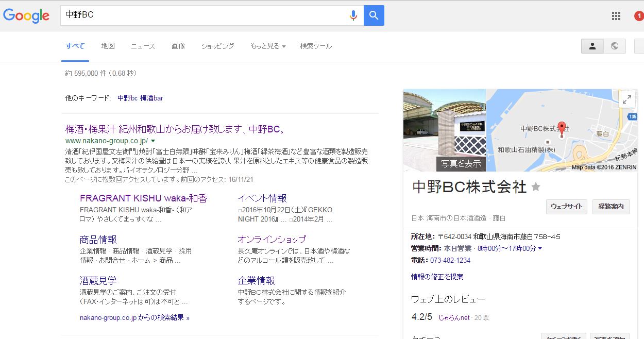Screen dimensions: 644x339
Task: Click the address text 和歌山県海南市藤白758-45
Action: click(517, 237)
